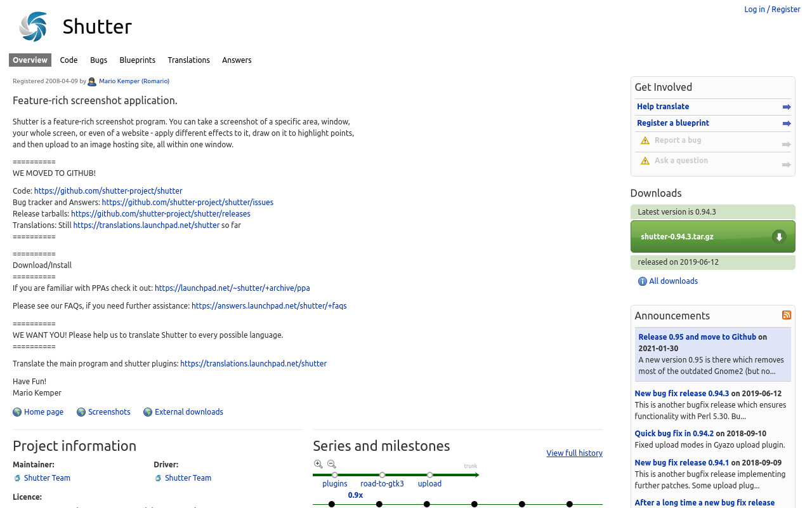812x508 pixels.
Task: Open 'Quick bug fix in 0.94.2' announcement
Action: 674,433
